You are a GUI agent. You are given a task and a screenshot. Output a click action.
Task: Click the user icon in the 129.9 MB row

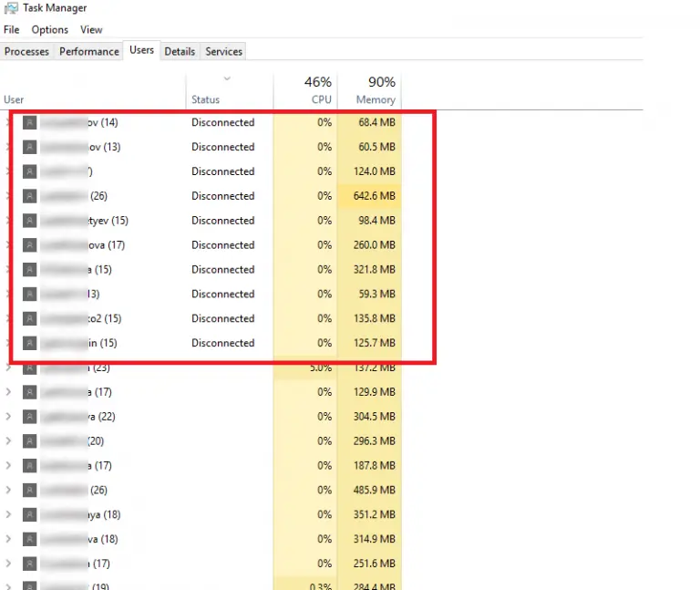tap(29, 392)
